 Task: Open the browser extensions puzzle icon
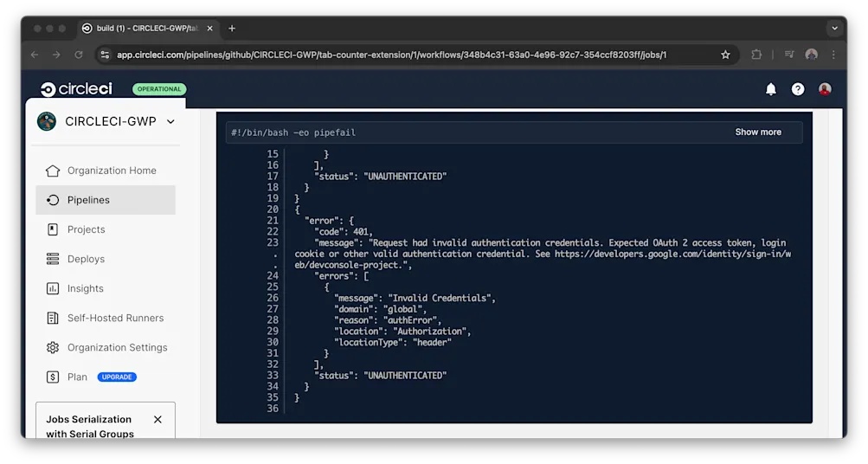coord(756,55)
